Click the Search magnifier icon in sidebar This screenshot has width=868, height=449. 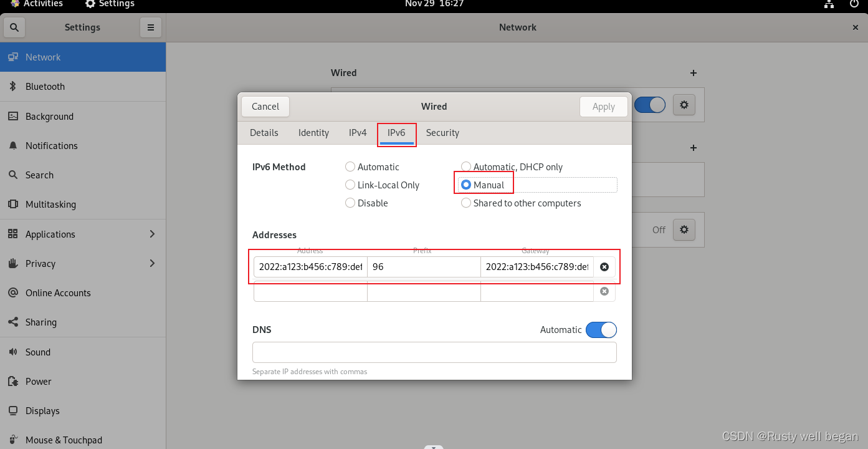click(x=12, y=175)
